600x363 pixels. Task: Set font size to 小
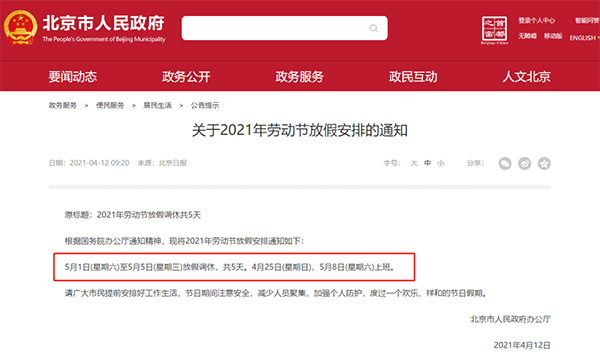[x=441, y=163]
